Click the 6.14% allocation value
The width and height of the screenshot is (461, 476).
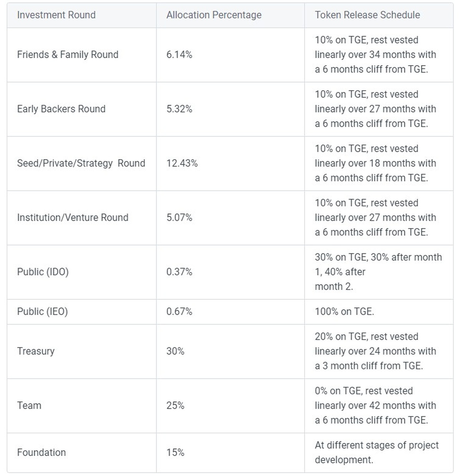click(179, 55)
